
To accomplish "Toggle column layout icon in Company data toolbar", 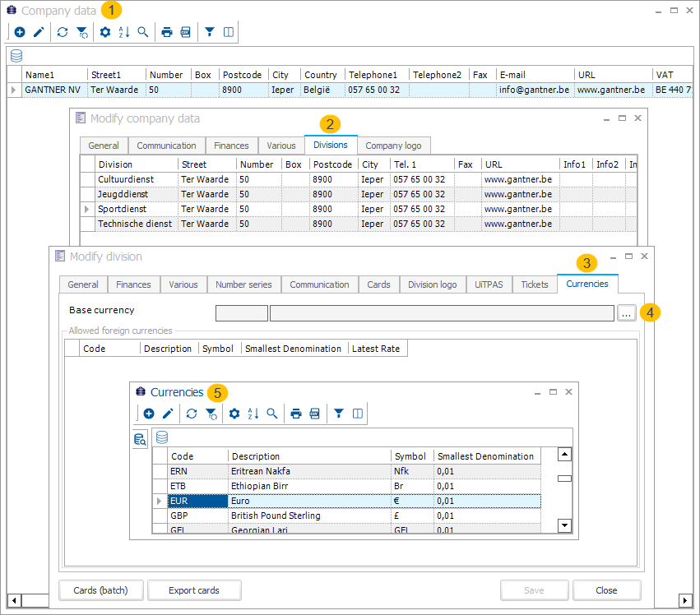I will (x=229, y=32).
